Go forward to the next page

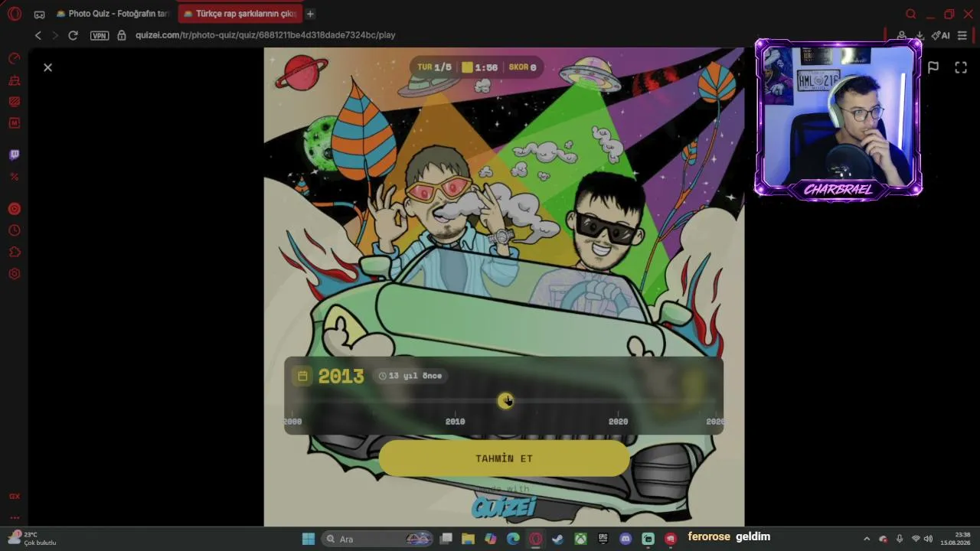click(x=55, y=35)
